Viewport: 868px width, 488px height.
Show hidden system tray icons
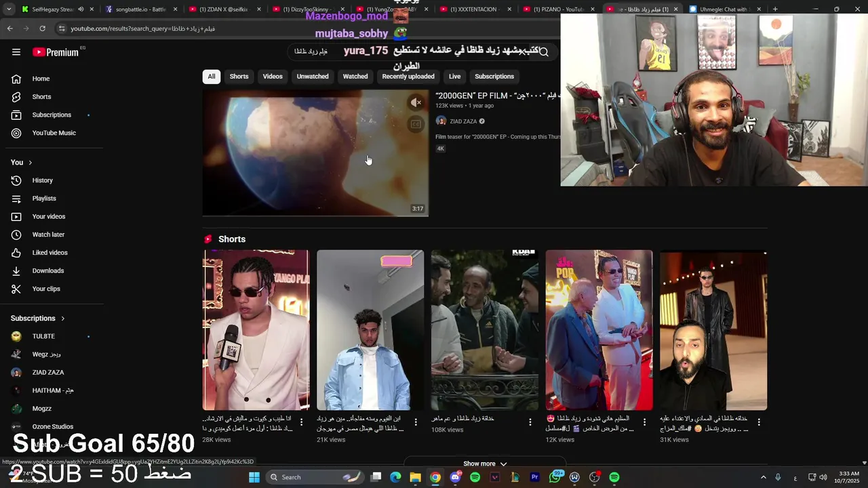[x=763, y=477]
